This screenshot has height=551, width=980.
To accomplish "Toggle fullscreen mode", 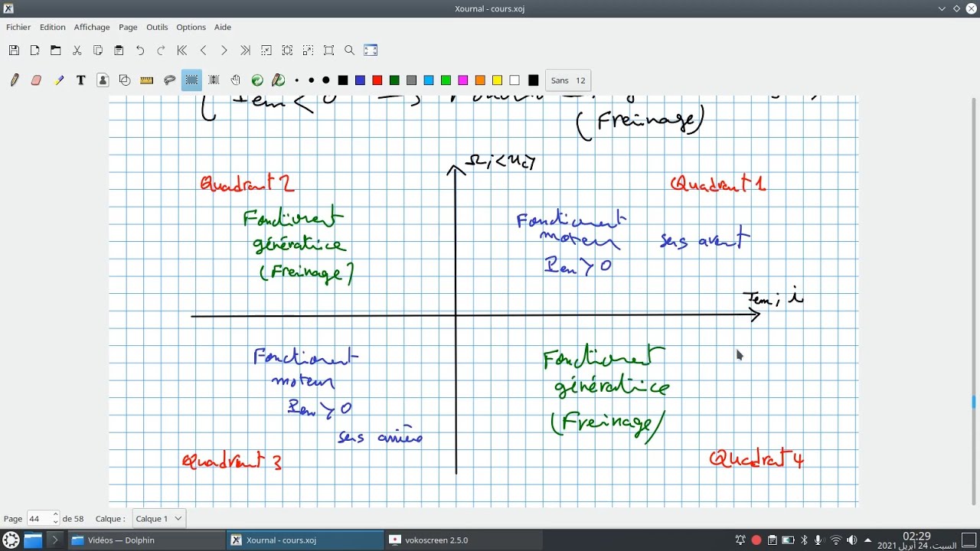I will tap(371, 51).
